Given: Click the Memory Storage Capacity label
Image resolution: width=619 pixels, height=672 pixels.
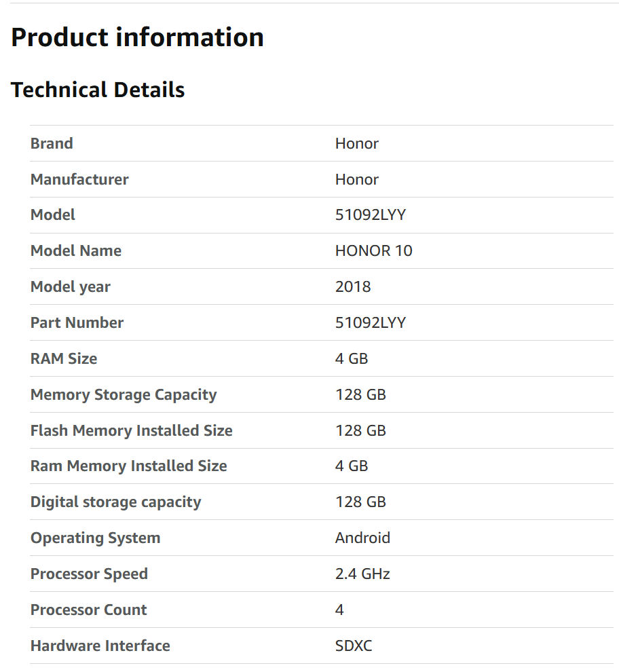Looking at the screenshot, I should tap(124, 394).
